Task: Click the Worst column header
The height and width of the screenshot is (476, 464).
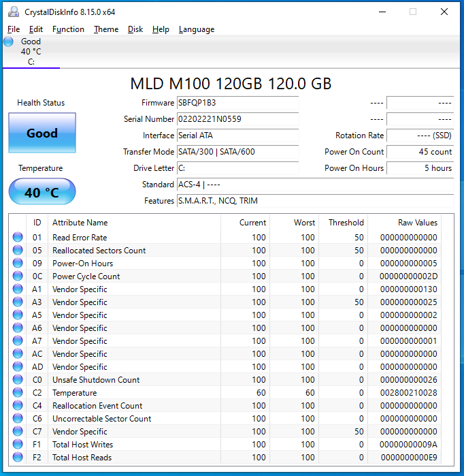Action: click(294, 223)
